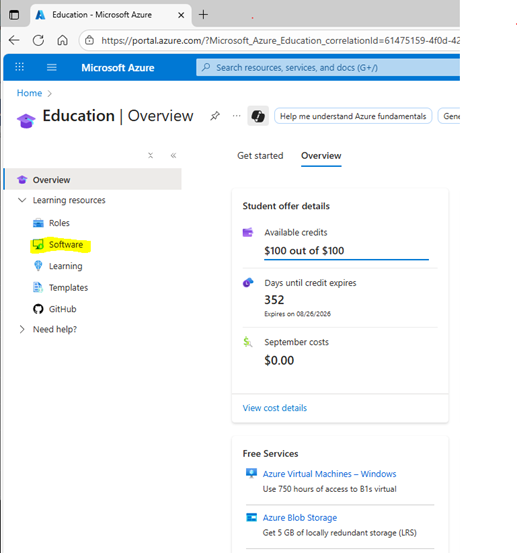This screenshot has width=517, height=553.
Task: Show the Azure portal hamburger menu
Action: [52, 67]
